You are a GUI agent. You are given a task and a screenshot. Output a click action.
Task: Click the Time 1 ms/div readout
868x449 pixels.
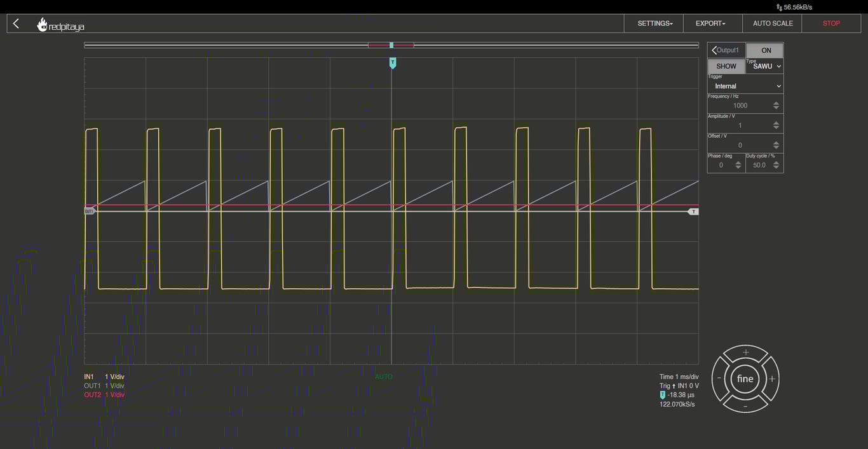click(x=679, y=377)
